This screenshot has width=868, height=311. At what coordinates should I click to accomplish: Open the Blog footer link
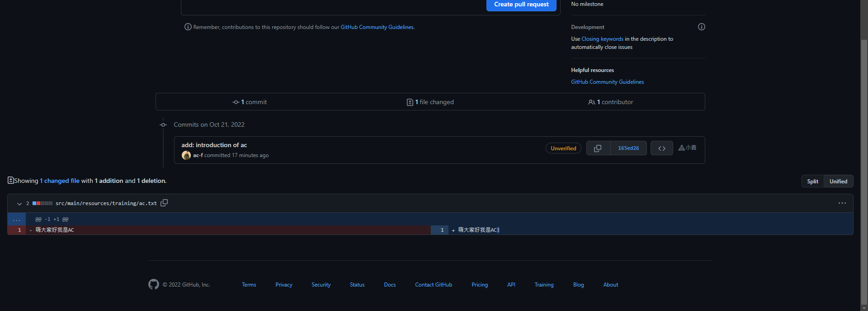579,285
